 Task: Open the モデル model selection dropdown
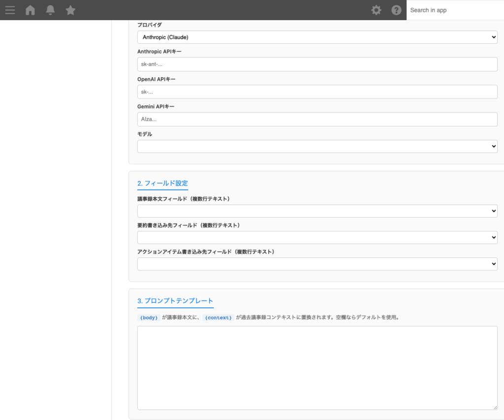pos(316,146)
